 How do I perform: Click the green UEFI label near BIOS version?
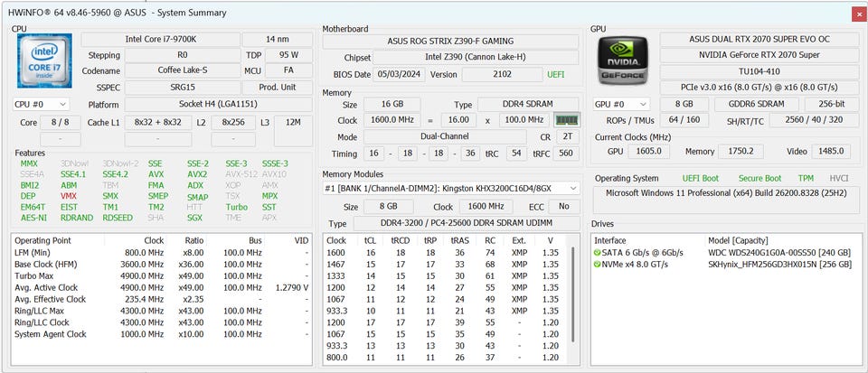[556, 74]
